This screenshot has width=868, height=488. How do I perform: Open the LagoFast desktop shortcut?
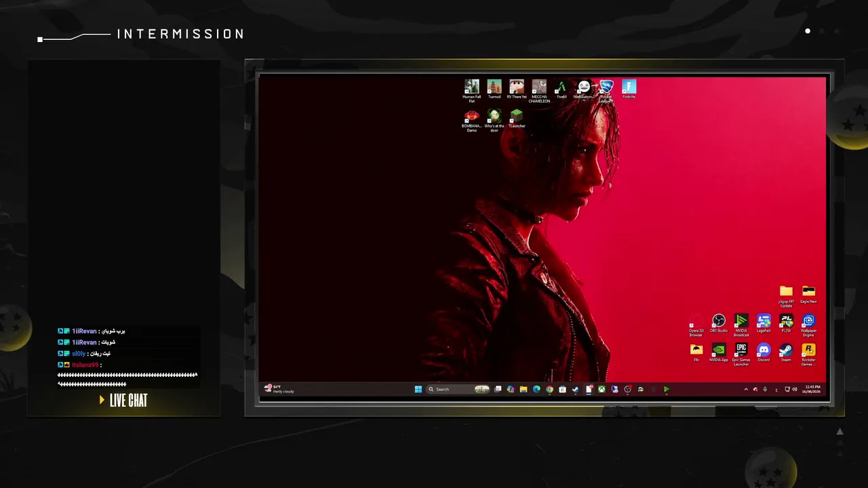[x=764, y=323]
